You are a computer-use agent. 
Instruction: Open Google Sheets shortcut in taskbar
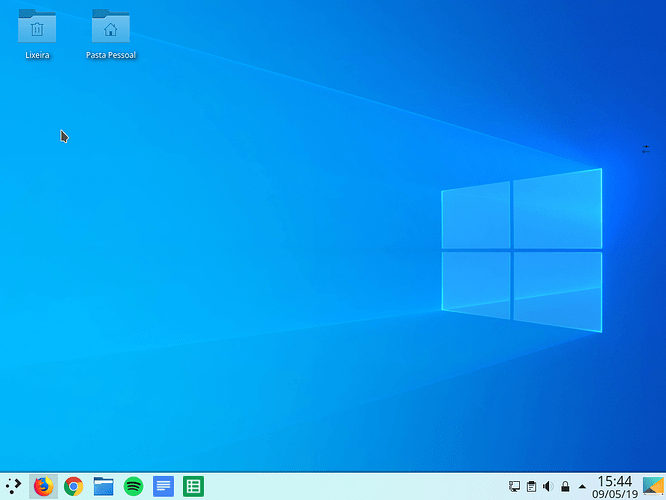pos(193,486)
